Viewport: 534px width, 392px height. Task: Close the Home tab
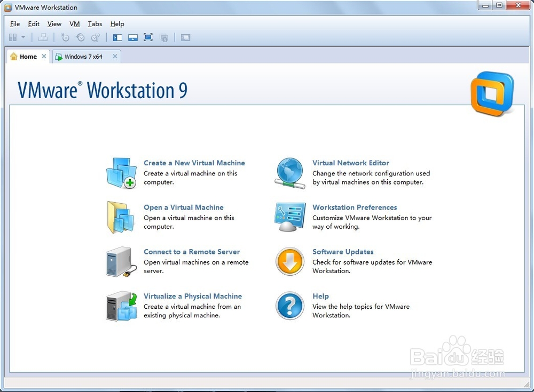tap(44, 56)
